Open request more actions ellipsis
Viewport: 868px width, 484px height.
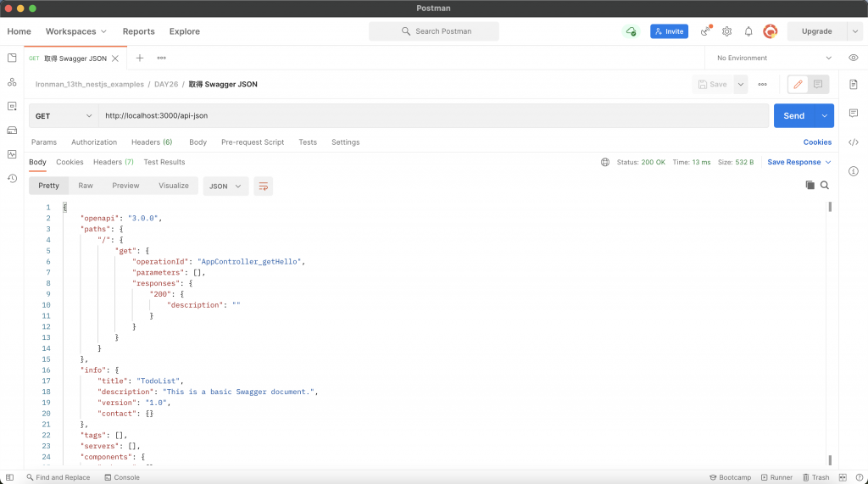click(762, 84)
